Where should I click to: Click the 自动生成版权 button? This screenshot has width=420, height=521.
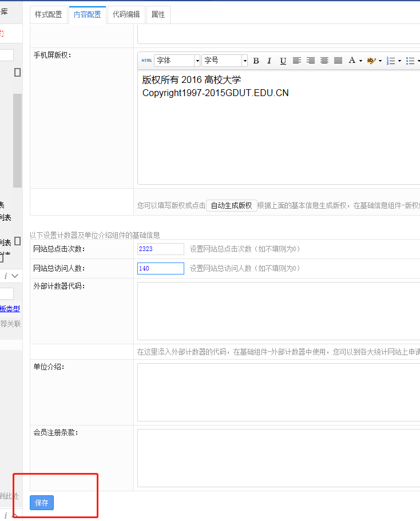(x=231, y=205)
